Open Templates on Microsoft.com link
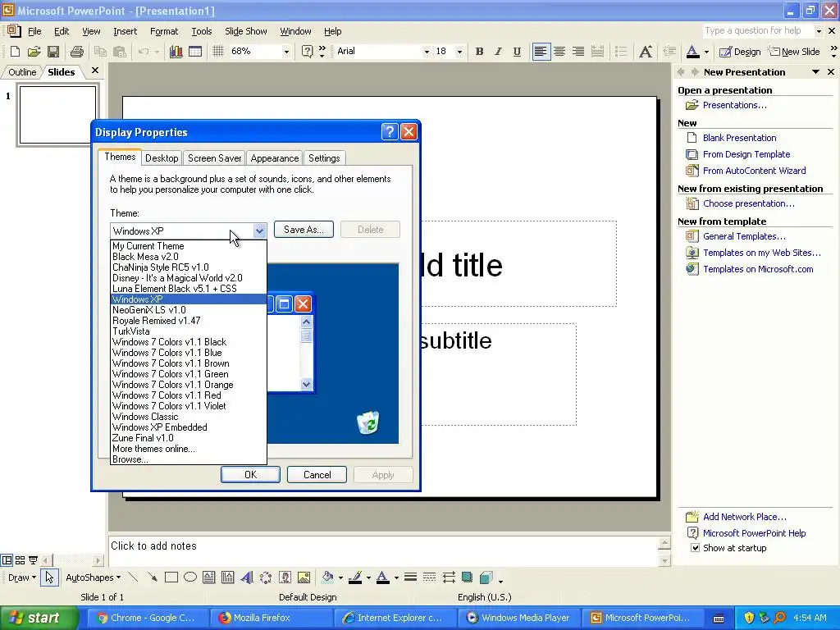Viewport: 840px width, 630px height. pos(758,269)
